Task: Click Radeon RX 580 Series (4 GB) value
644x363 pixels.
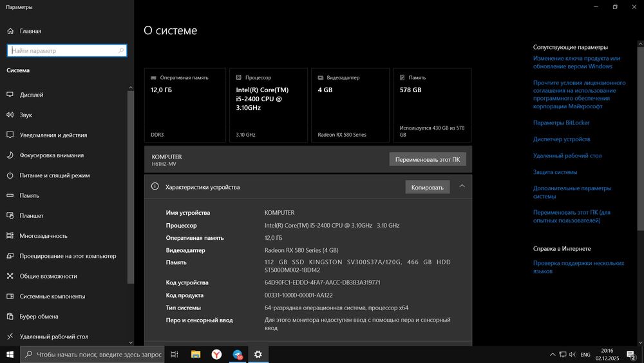Action: tap(301, 250)
